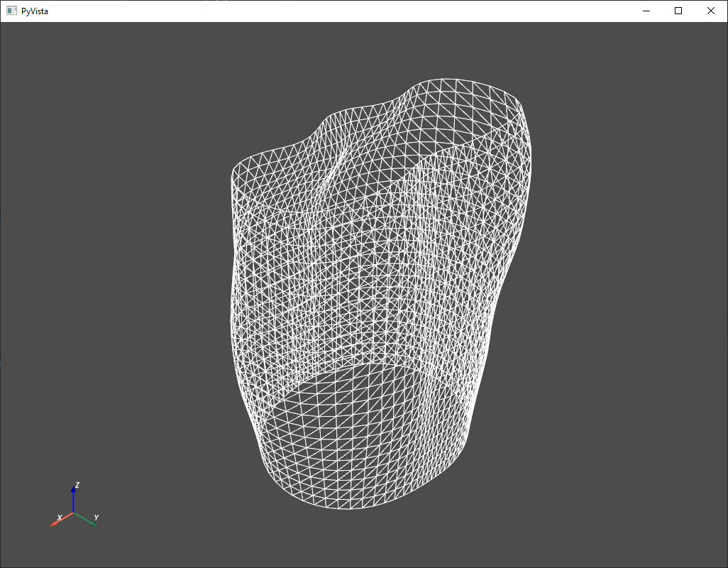Image resolution: width=728 pixels, height=568 pixels.
Task: Click empty gray background right of mesh
Action: [x=624, y=284]
